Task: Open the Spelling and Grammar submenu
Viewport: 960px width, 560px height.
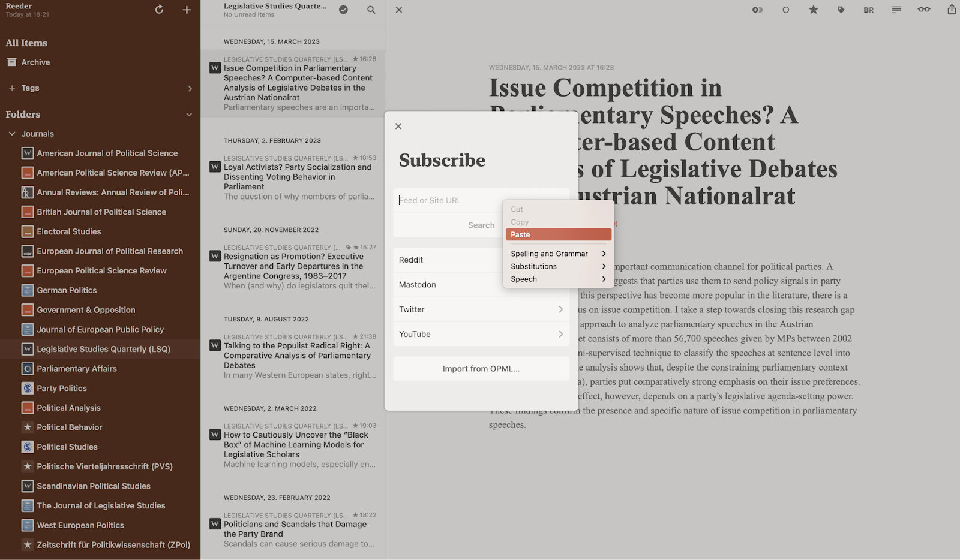Action: tap(559, 254)
